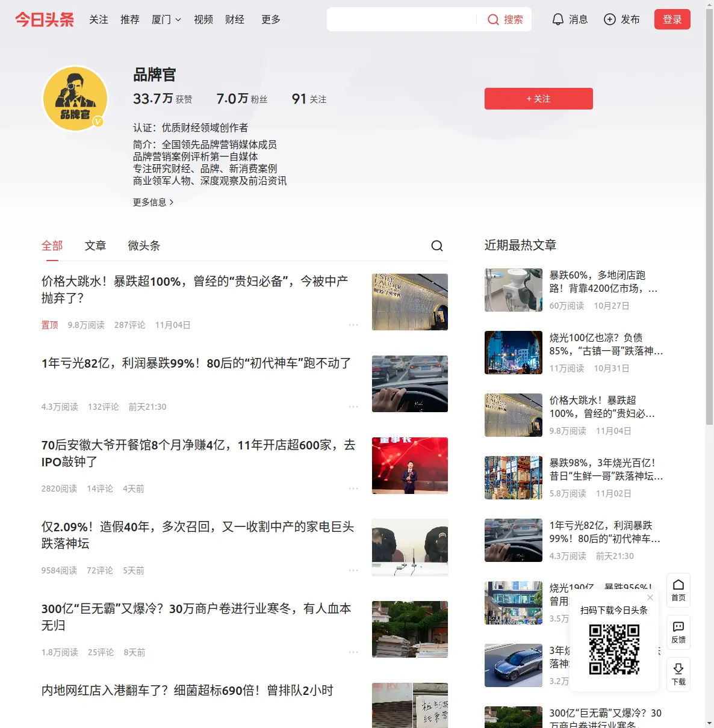Select the 全部 tab
The width and height of the screenshot is (714, 728).
[x=52, y=245]
